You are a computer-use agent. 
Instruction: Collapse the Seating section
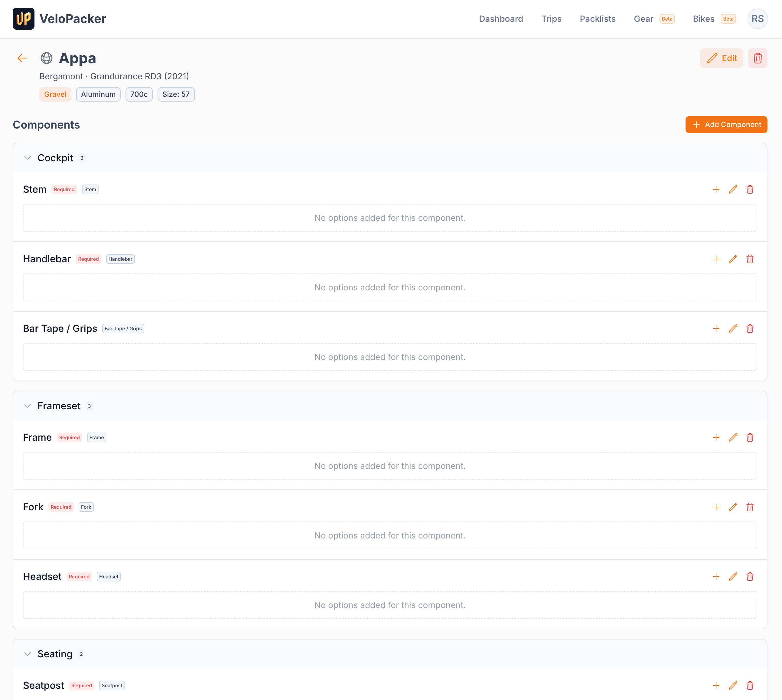(x=27, y=654)
